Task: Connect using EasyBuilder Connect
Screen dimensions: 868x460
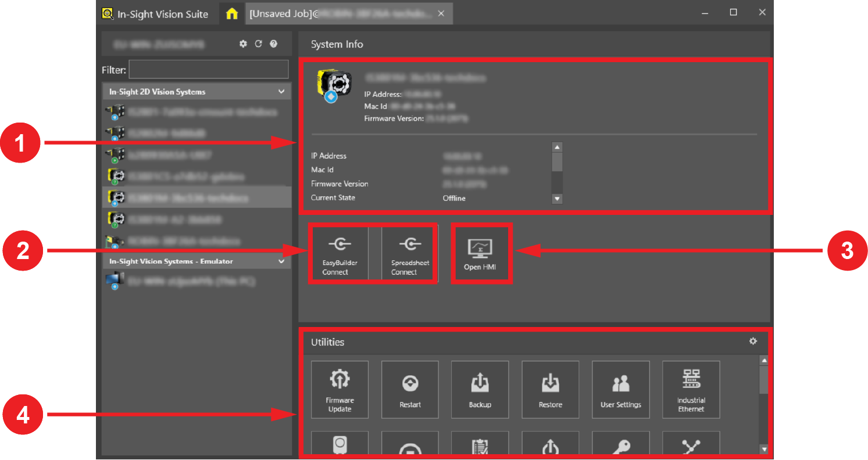Action: [339, 254]
